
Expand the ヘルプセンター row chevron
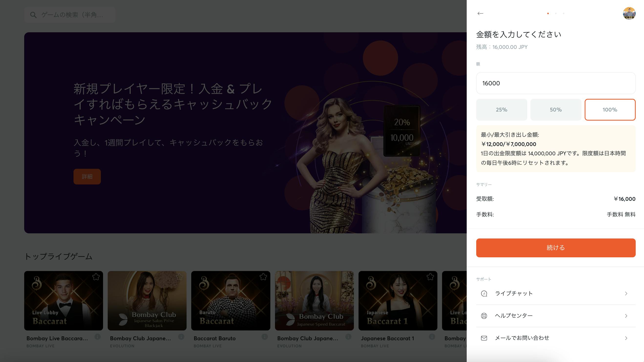pyautogui.click(x=626, y=316)
